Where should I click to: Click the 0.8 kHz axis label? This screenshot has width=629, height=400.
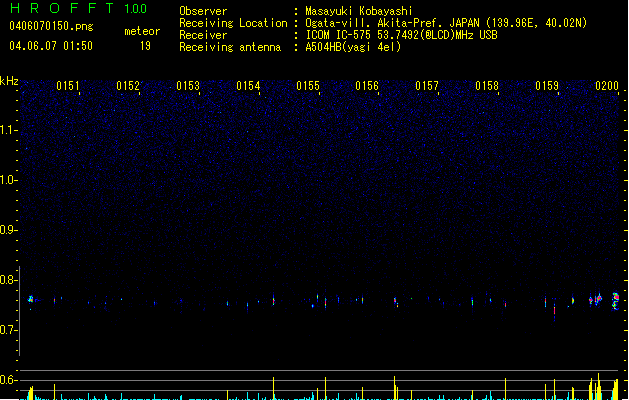coord(7,280)
